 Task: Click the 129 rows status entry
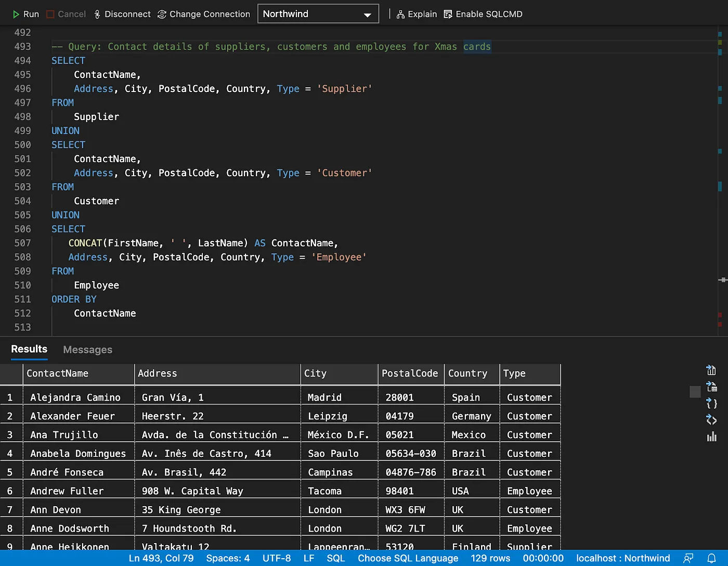pos(490,558)
